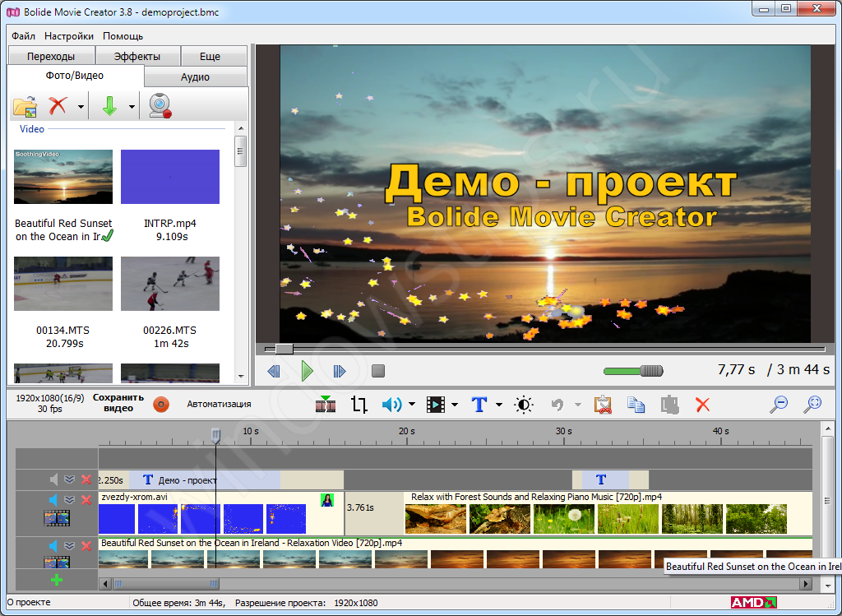Click the preview seek bar handle
Screen dimensions: 842x616
pos(284,349)
